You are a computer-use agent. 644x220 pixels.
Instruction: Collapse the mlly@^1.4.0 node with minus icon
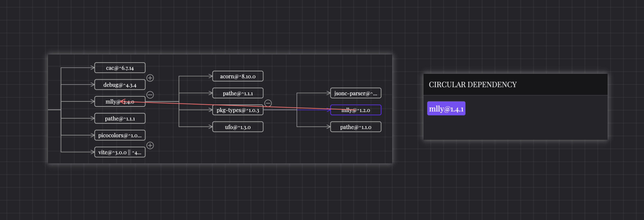coord(150,95)
